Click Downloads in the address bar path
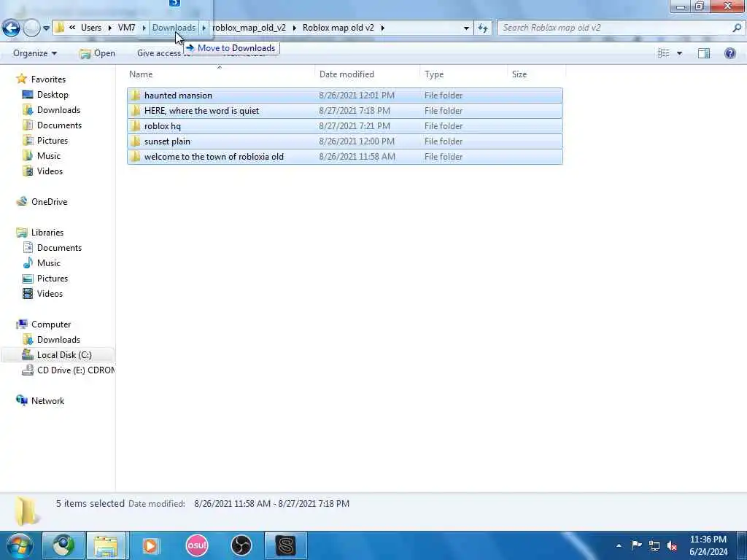 coord(174,28)
